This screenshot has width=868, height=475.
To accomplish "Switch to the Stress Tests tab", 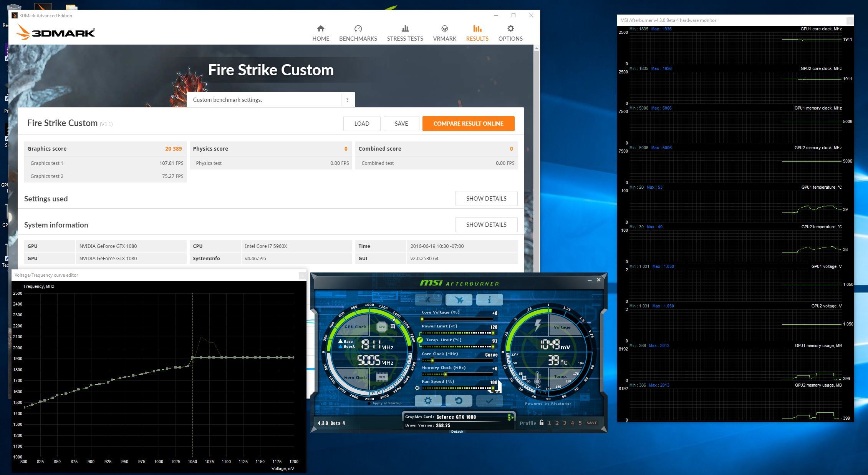I will [x=405, y=33].
